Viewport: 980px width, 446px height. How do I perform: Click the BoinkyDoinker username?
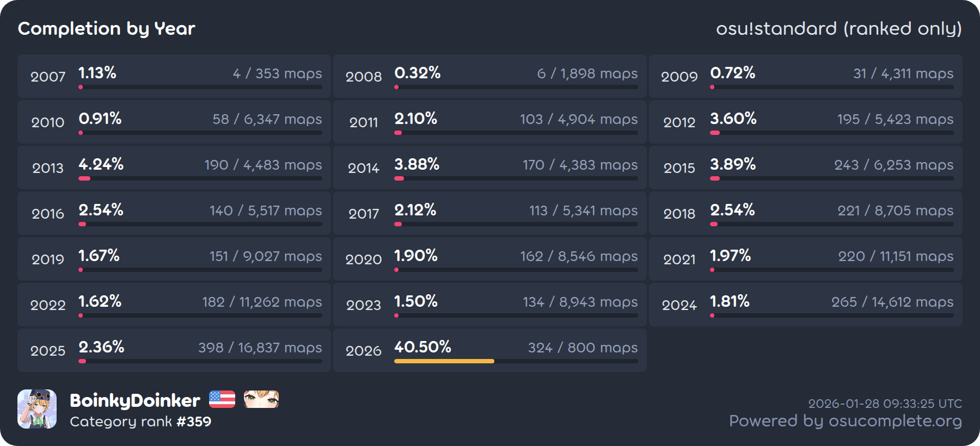[135, 401]
